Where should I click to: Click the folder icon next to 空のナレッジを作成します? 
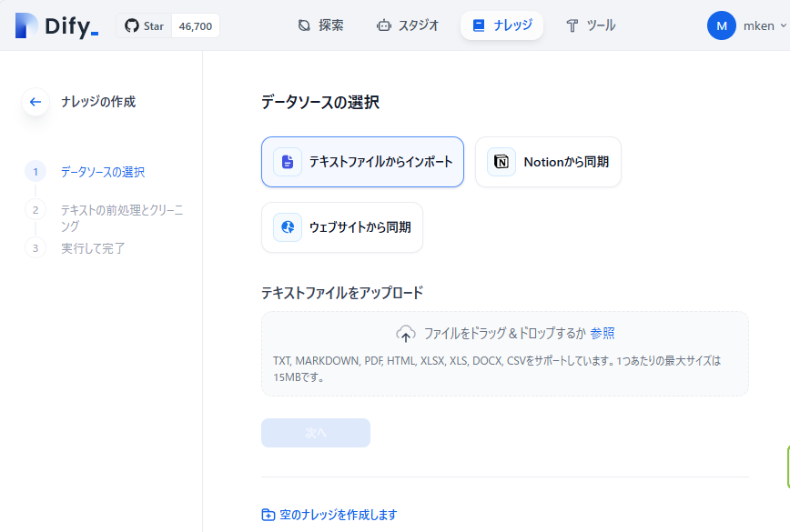[x=268, y=514]
